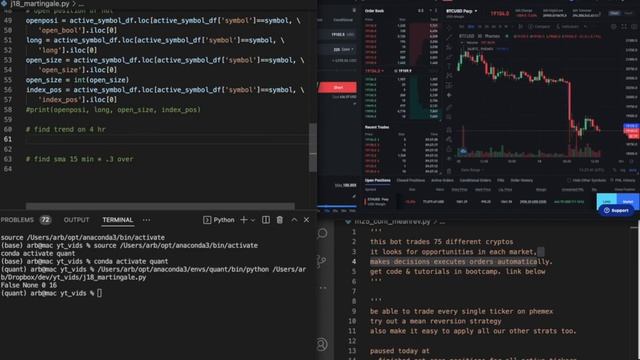Open the Conditional Orders tab

coord(475,180)
